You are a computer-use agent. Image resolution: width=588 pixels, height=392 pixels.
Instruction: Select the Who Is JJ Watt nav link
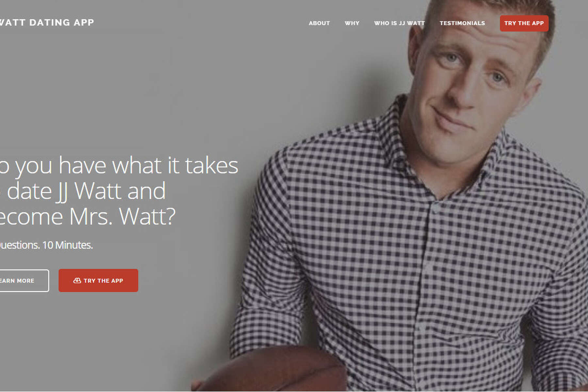(x=399, y=23)
